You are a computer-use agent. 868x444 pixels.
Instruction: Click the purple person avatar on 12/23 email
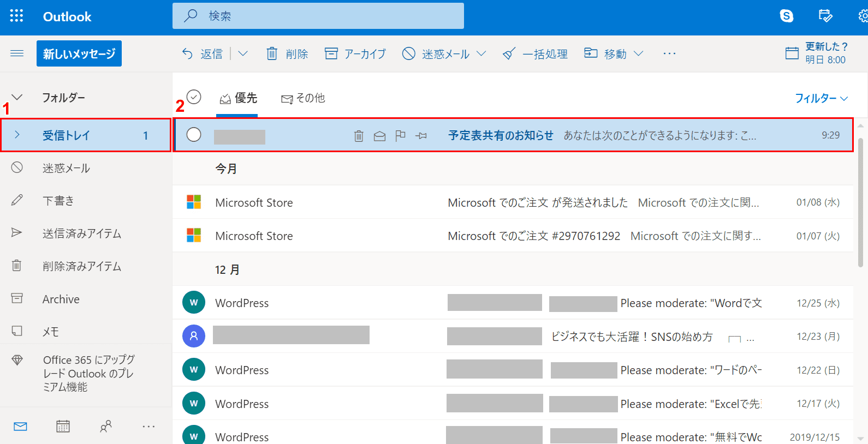pos(194,337)
